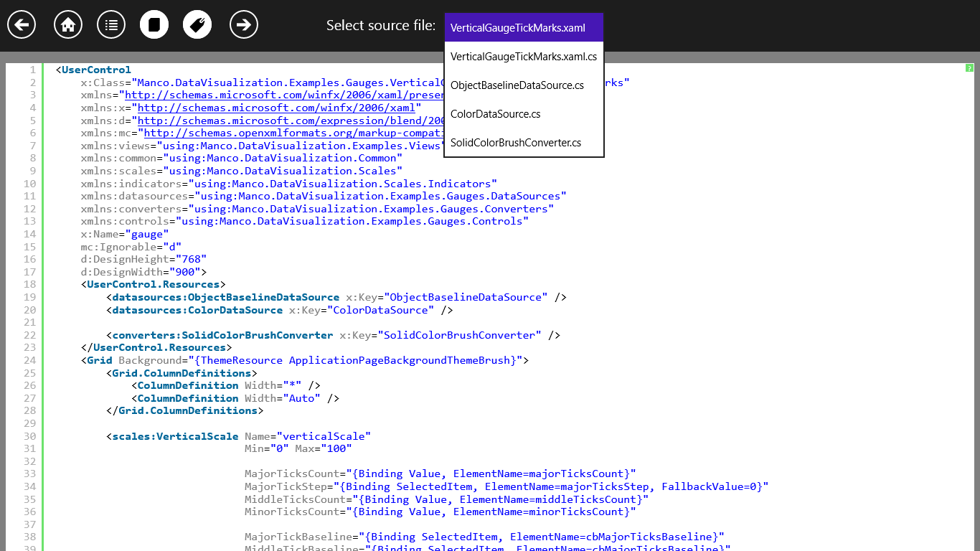The height and width of the screenshot is (551, 980).
Task: Click the forward arrow icon
Action: [x=244, y=25]
